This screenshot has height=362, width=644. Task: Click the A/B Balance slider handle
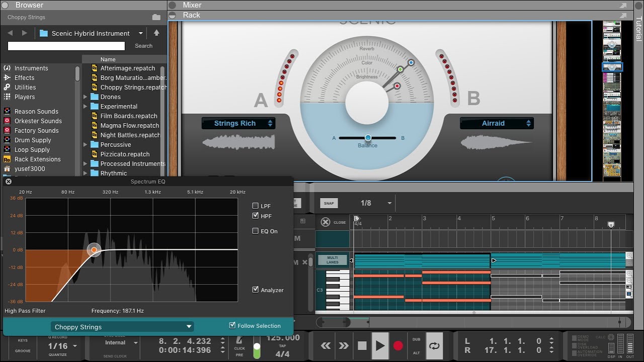368,138
